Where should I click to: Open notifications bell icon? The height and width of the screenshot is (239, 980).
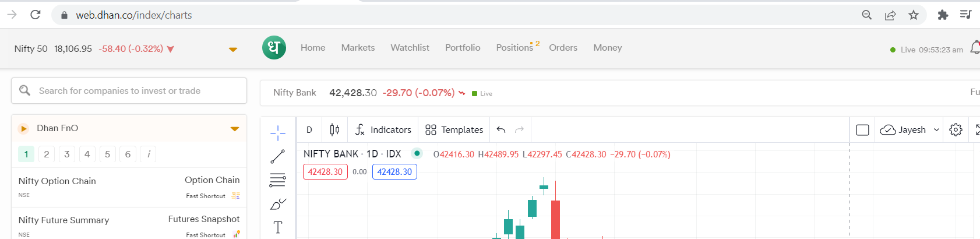pyautogui.click(x=975, y=48)
